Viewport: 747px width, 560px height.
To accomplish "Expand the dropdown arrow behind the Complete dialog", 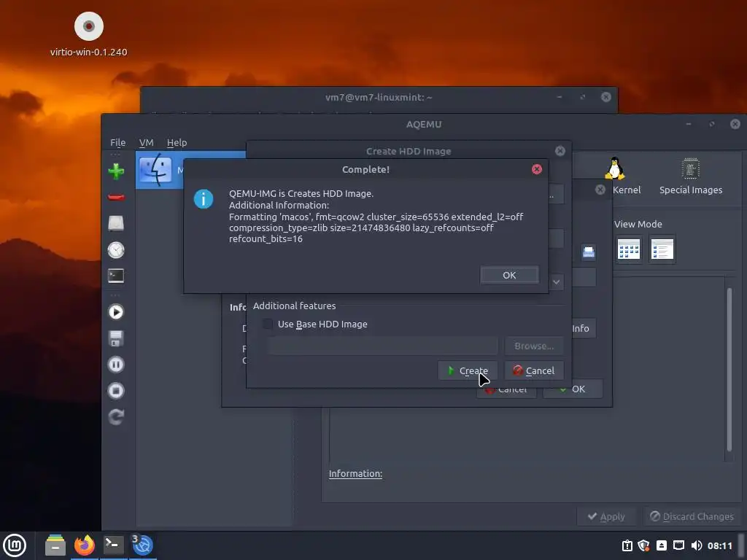I will tap(556, 282).
